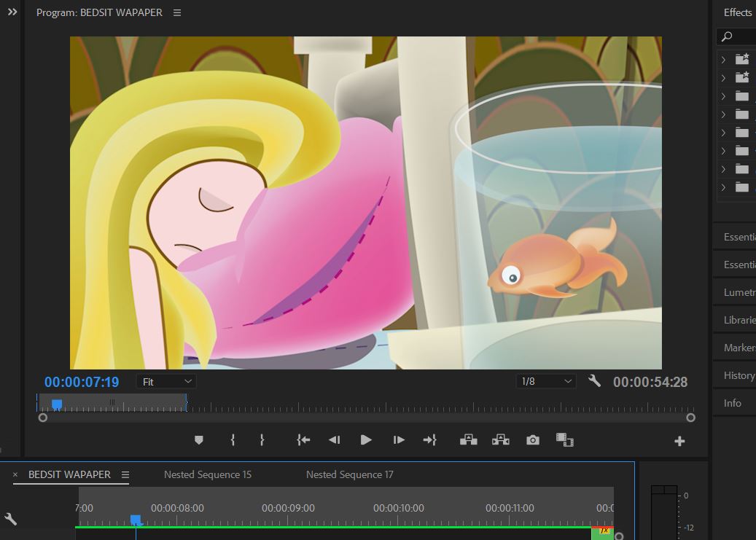Viewport: 756px width, 540px height.
Task: Click the 00:00:08:00 mark on the timeline ruler
Action: click(177, 508)
